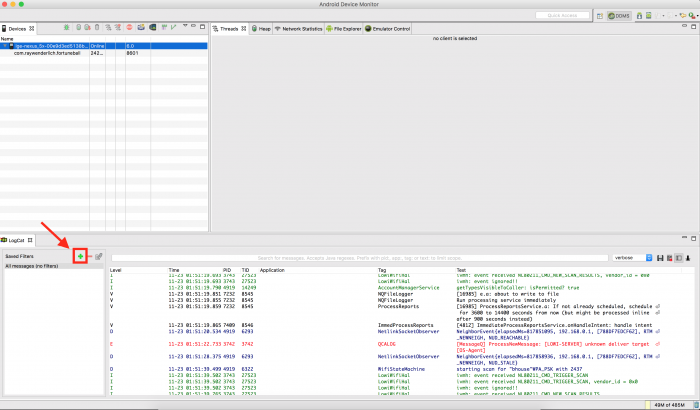Minimize the Threads view panel
Screen dimensions: 700x410
[x=684, y=26]
